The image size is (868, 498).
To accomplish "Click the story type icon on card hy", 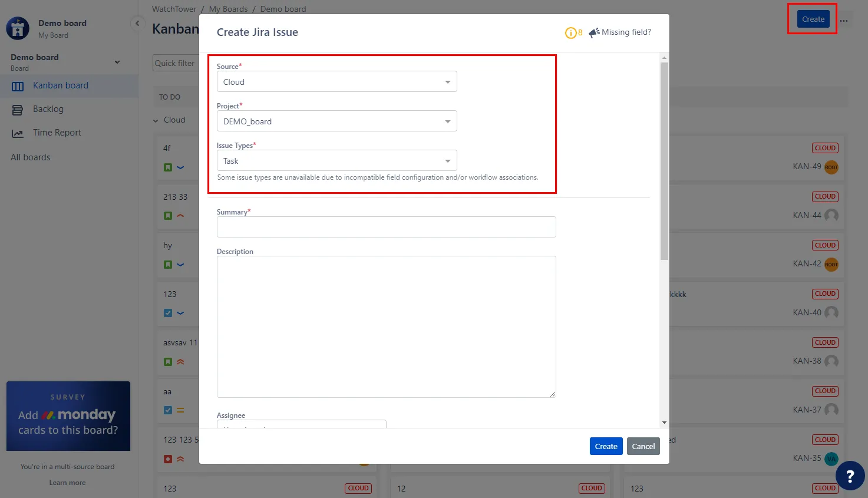I will click(168, 265).
